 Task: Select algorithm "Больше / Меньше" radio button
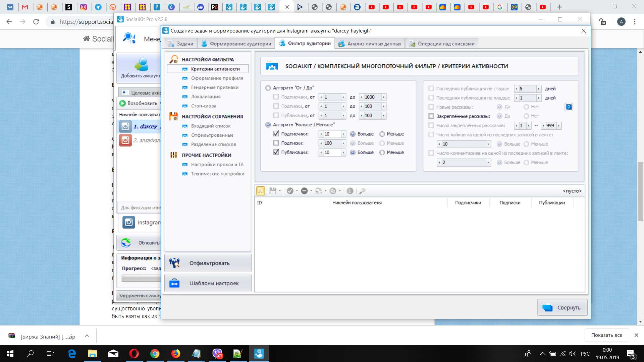pos(268,125)
